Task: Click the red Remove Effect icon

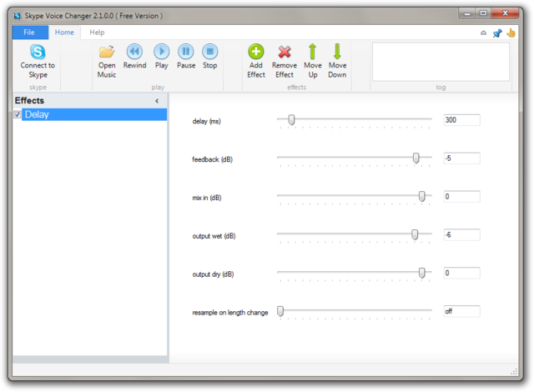Action: coord(285,52)
